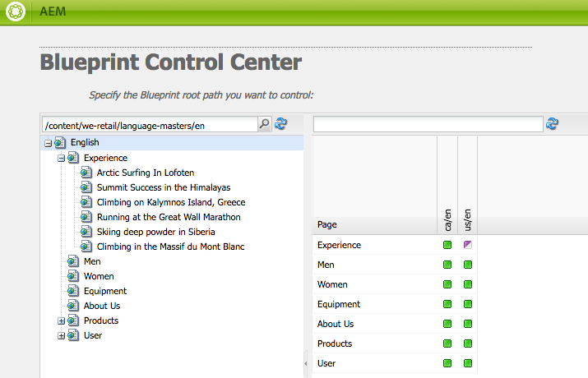Screen dimensions: 588x378
Task: Collapse the Experience tree node
Action: point(61,158)
